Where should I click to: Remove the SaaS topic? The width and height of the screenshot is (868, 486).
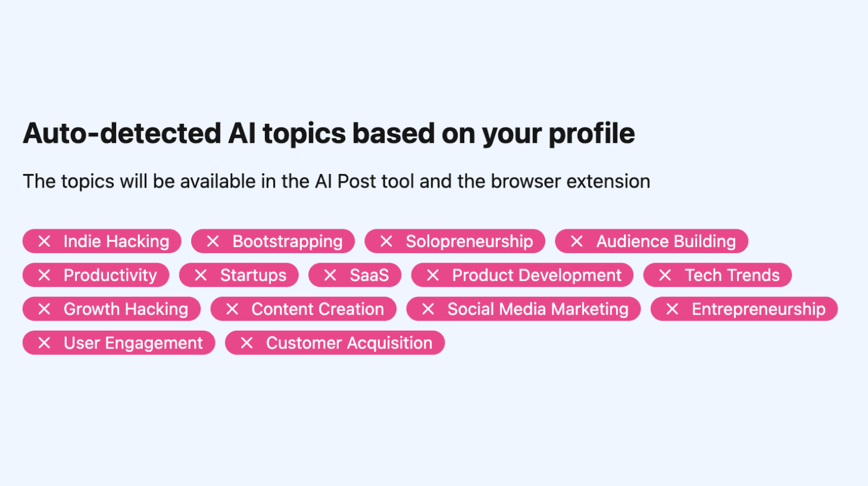pos(330,275)
